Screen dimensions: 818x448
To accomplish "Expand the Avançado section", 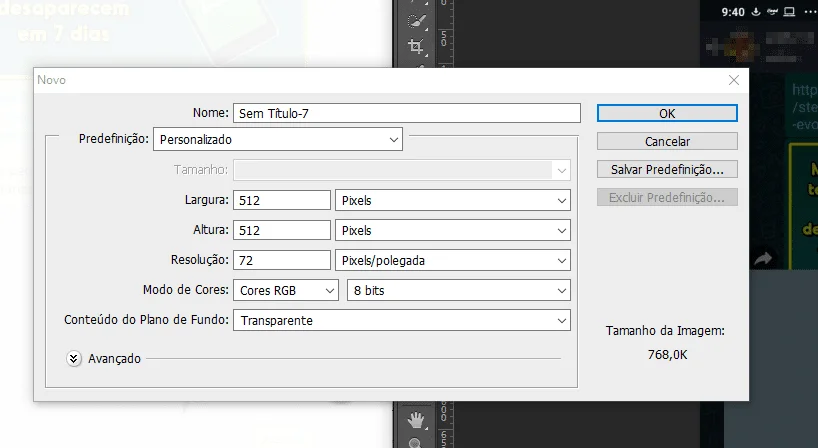I will pyautogui.click(x=74, y=359).
